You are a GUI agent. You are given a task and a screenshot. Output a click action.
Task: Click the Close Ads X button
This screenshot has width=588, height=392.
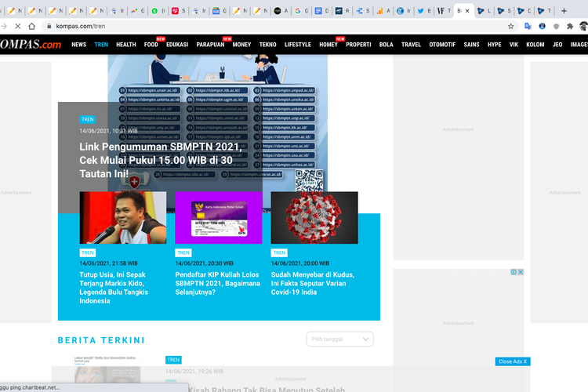513,361
